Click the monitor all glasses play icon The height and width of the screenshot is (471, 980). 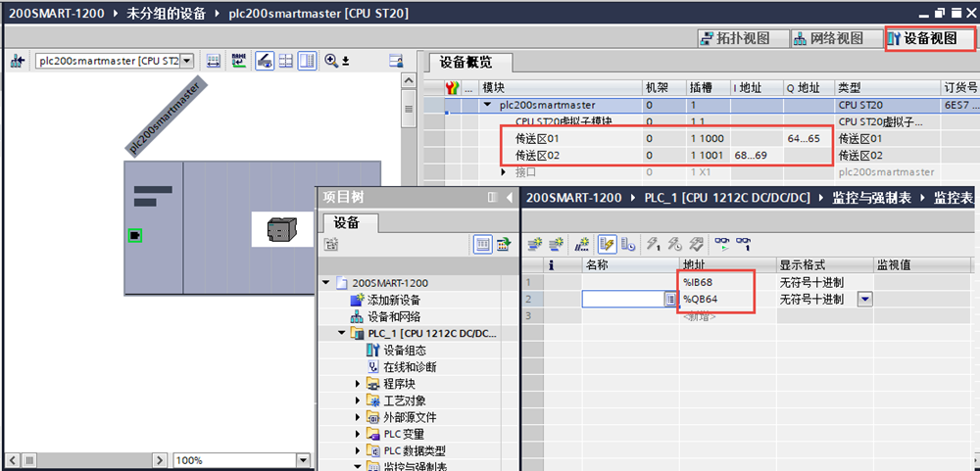(722, 245)
